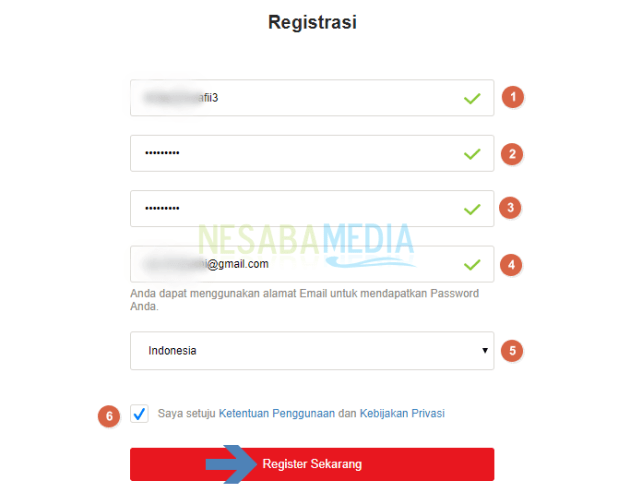
Task: Click the orange step 5 badge
Action: click(512, 351)
